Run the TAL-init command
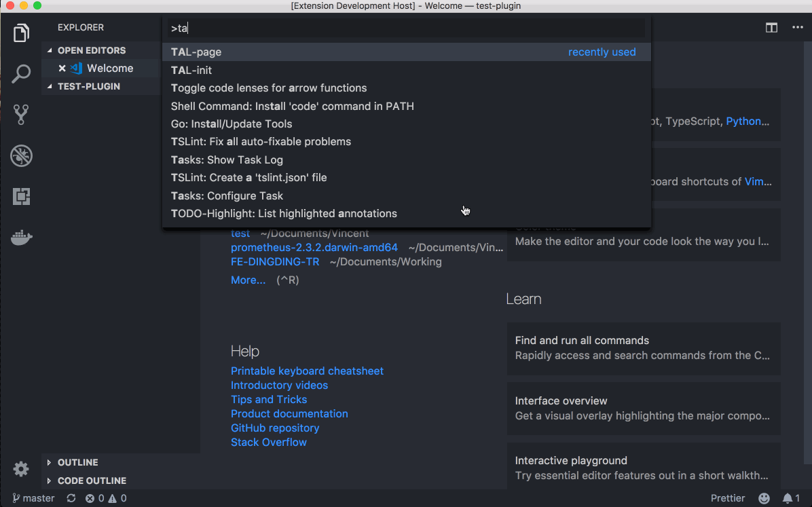 [407, 70]
